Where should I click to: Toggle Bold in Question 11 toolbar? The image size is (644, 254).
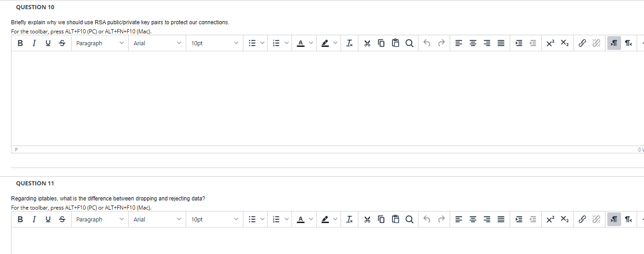20,219
